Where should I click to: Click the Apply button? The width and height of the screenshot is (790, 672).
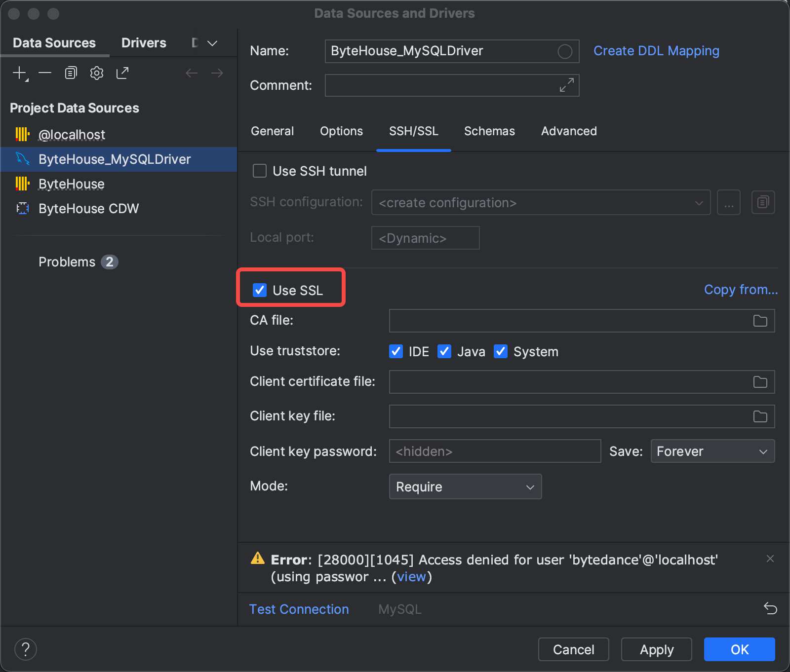tap(656, 649)
